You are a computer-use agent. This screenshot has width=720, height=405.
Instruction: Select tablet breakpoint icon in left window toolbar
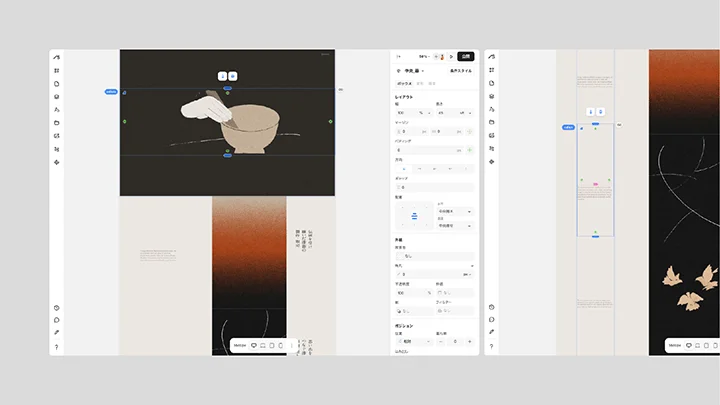(x=272, y=345)
